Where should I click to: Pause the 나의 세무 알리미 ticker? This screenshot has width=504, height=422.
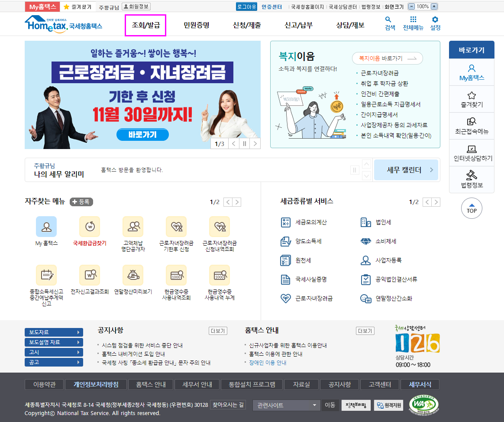click(x=355, y=170)
